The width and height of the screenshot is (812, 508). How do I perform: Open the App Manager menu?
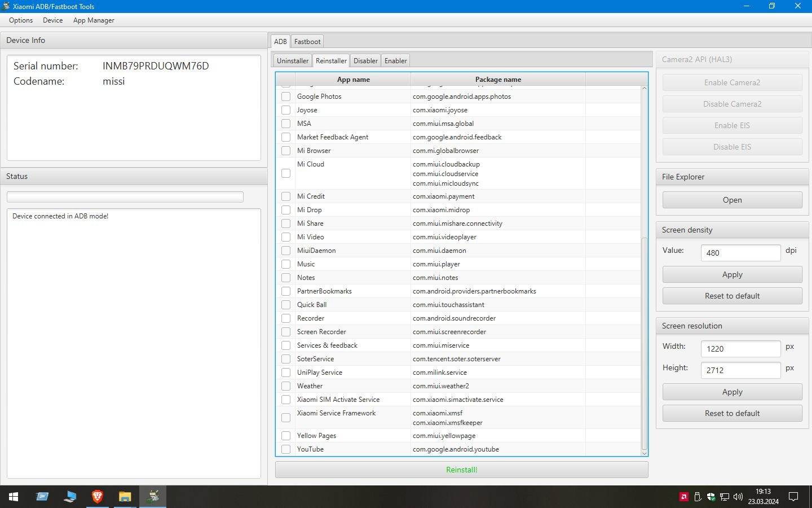(x=94, y=20)
